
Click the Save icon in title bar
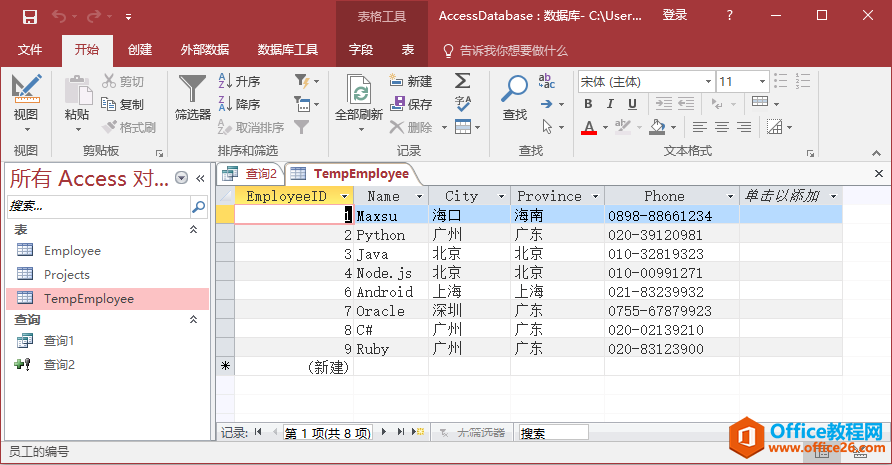[x=29, y=16]
